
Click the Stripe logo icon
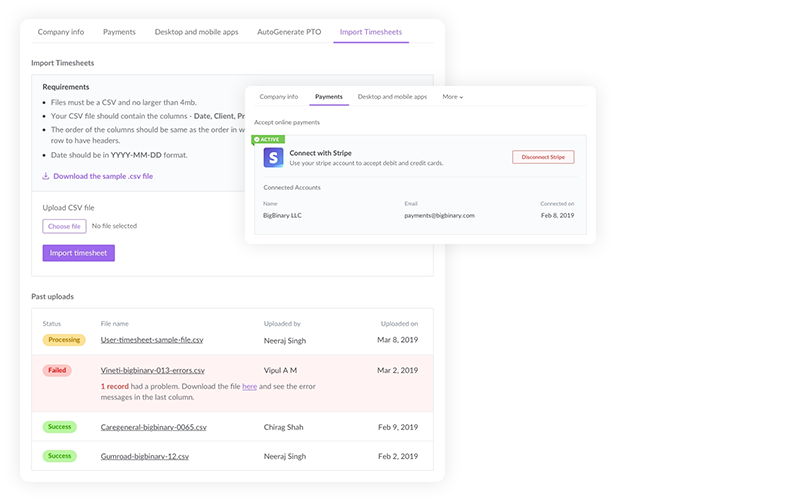click(273, 158)
